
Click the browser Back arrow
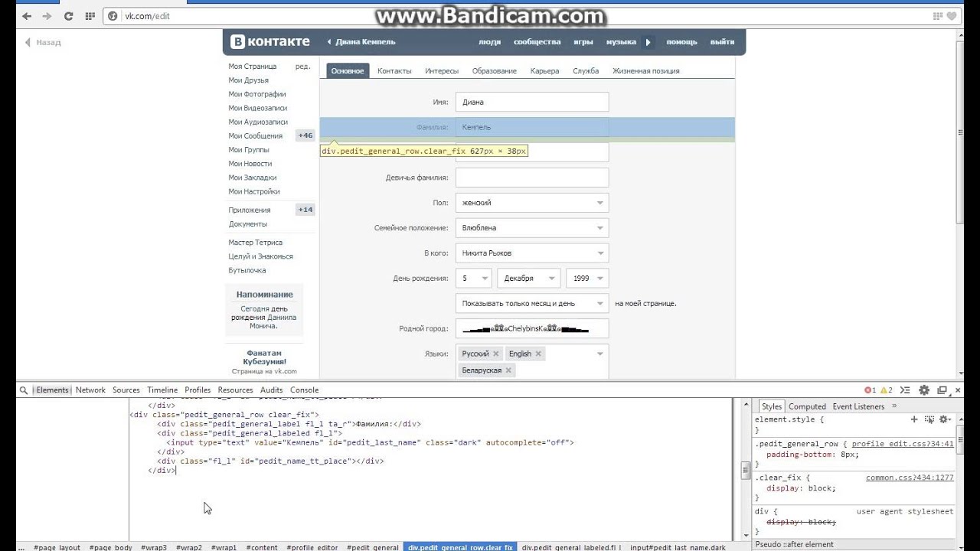(x=27, y=15)
